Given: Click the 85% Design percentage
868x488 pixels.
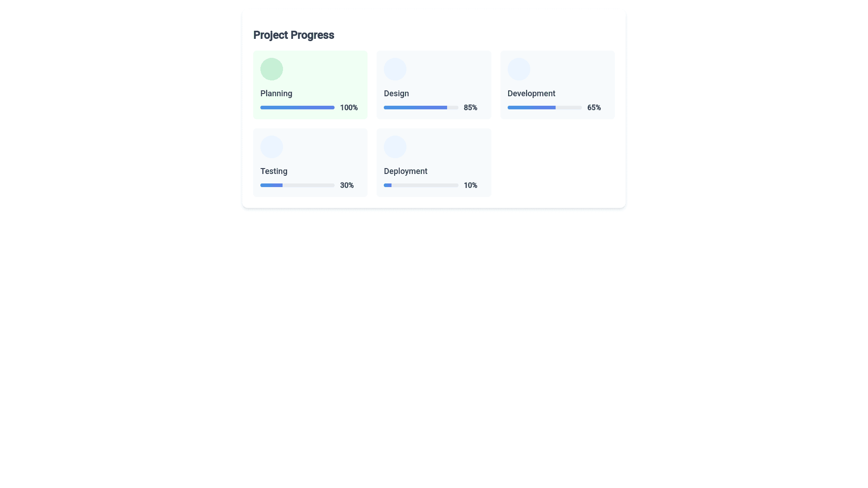Looking at the screenshot, I should [470, 108].
